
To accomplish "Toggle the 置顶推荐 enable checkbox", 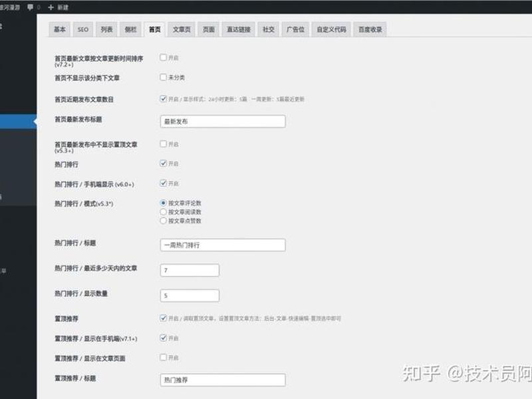I will coord(163,318).
